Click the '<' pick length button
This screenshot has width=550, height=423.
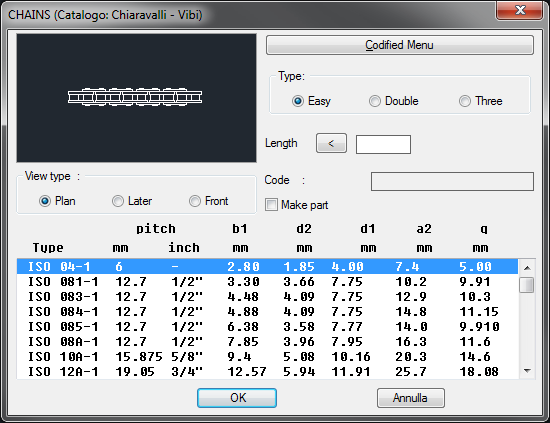tap(331, 143)
